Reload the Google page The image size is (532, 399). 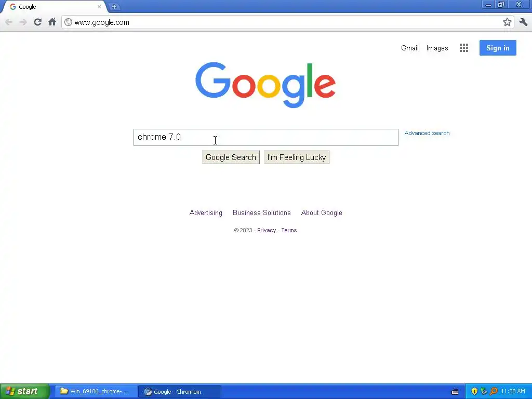pos(37,22)
